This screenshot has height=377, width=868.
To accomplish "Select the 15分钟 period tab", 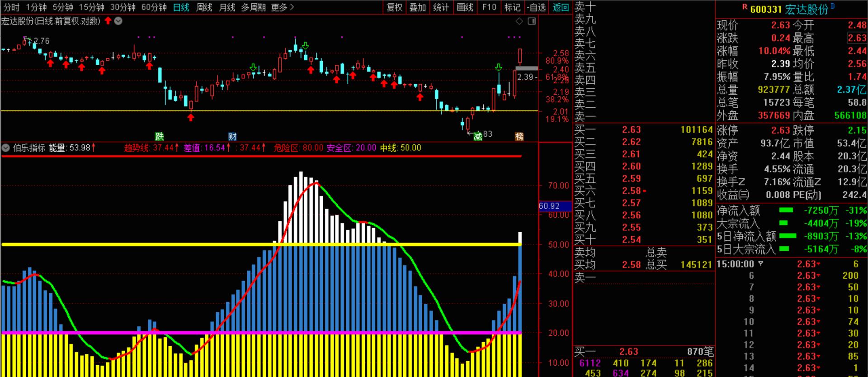I will [91, 8].
